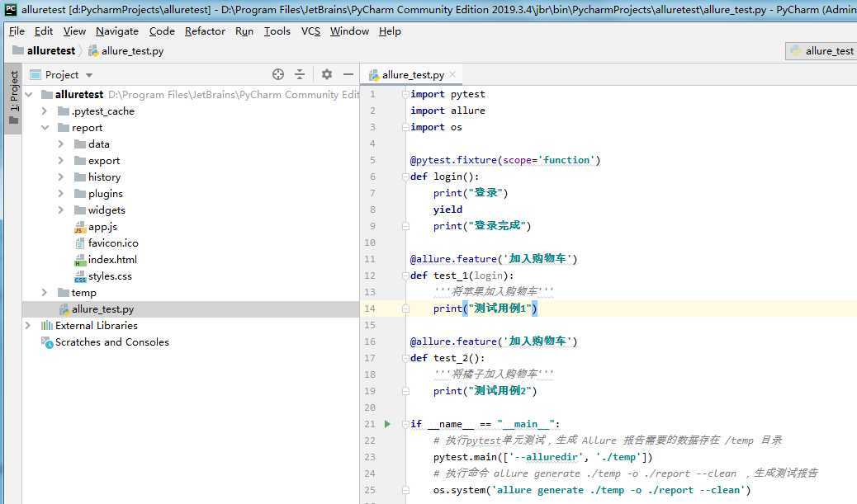Expand External Libraries node

point(28,326)
